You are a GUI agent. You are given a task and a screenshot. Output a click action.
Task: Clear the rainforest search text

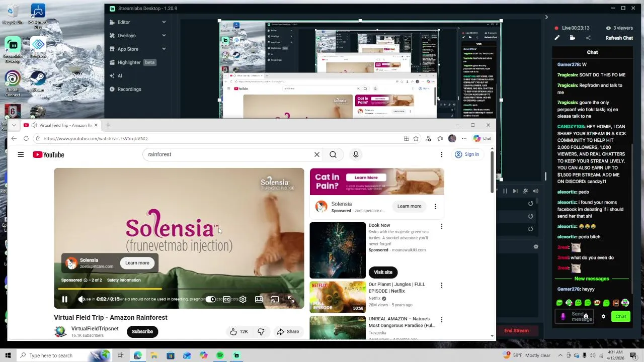317,154
